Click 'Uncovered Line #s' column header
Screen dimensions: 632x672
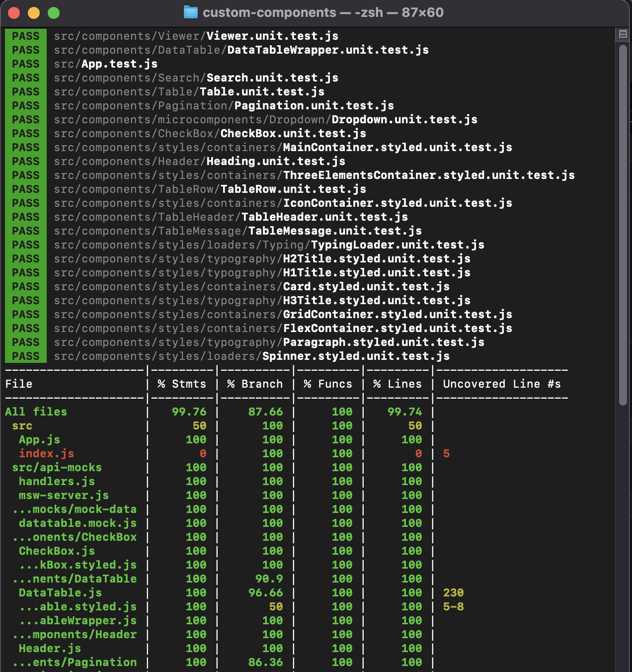(x=502, y=384)
